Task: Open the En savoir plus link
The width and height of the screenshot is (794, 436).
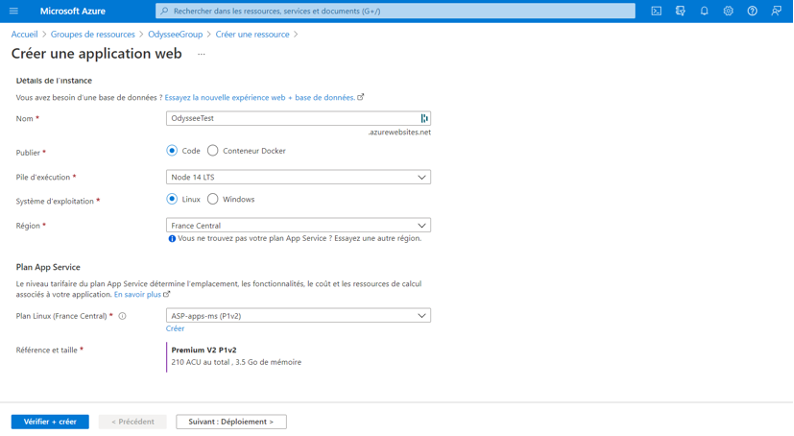Action: [137, 294]
